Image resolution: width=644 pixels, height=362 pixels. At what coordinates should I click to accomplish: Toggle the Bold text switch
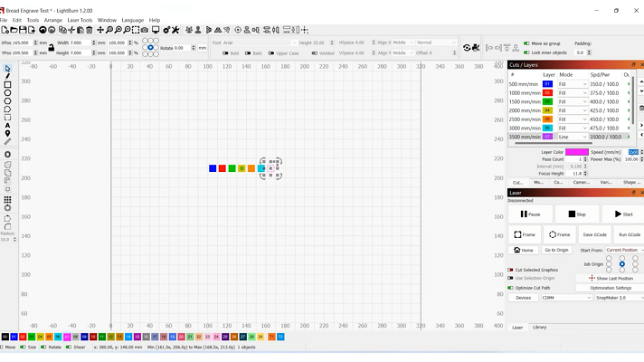point(225,53)
